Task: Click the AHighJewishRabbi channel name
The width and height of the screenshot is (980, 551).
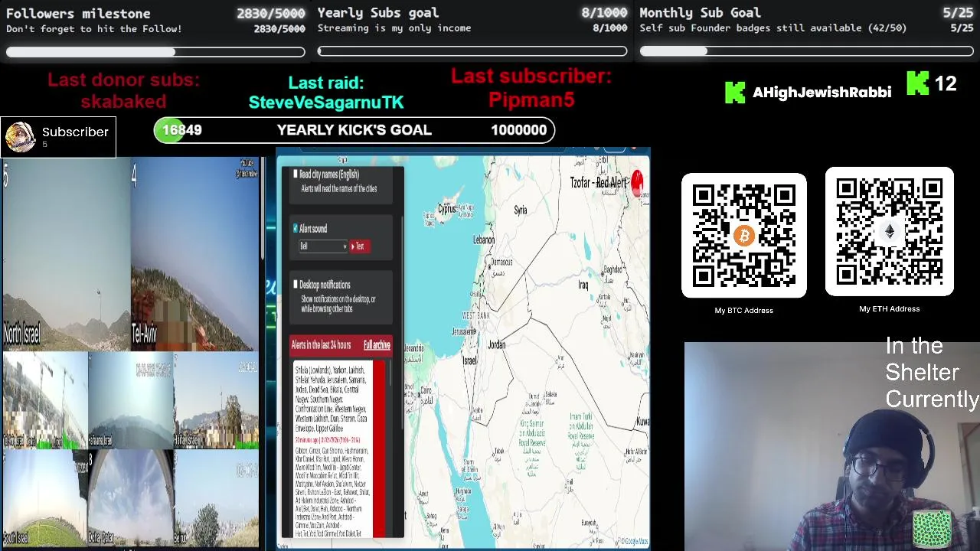Action: click(822, 92)
